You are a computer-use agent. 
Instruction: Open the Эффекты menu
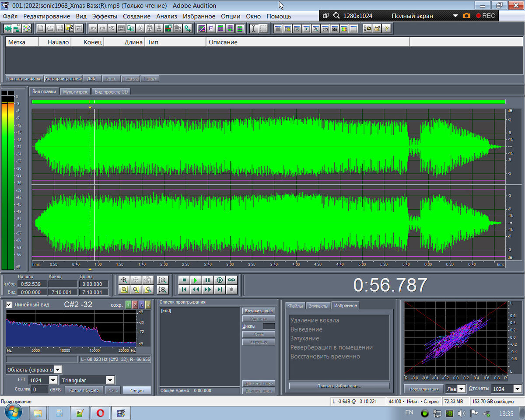pos(105,16)
